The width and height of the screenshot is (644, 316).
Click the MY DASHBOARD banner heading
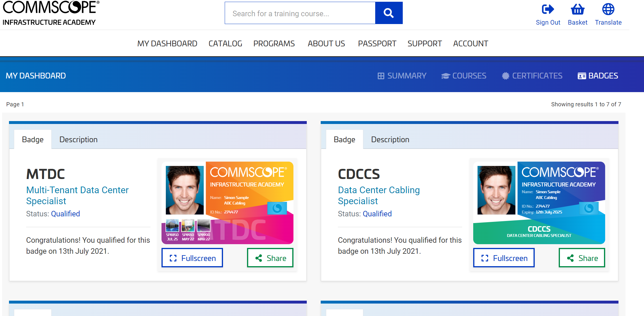tap(36, 76)
